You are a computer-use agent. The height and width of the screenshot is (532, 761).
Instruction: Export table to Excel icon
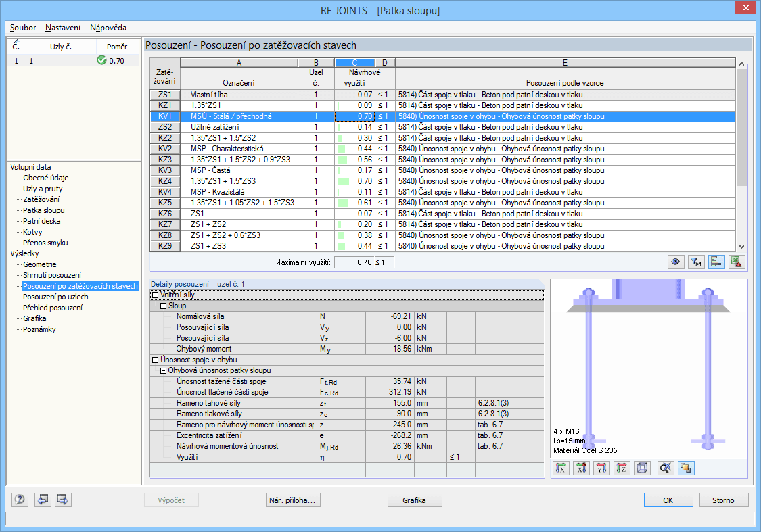pyautogui.click(x=737, y=262)
